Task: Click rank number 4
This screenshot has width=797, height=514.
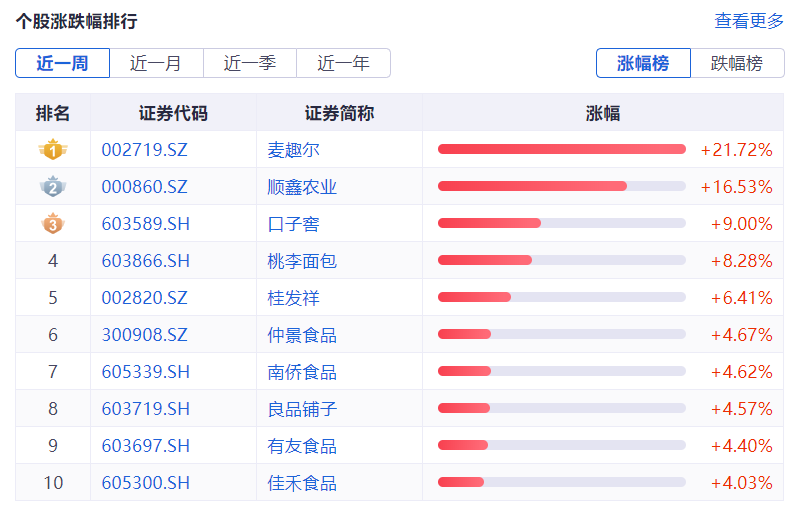Action: click(53, 261)
